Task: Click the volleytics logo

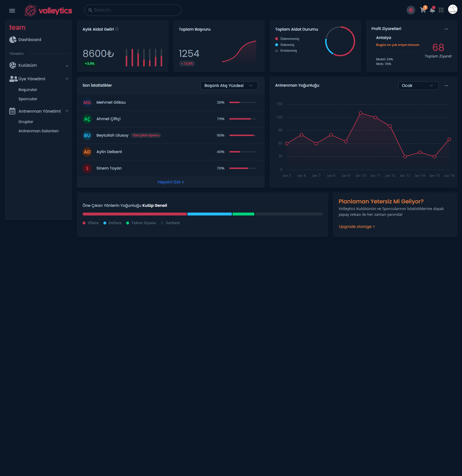Action: click(x=48, y=10)
